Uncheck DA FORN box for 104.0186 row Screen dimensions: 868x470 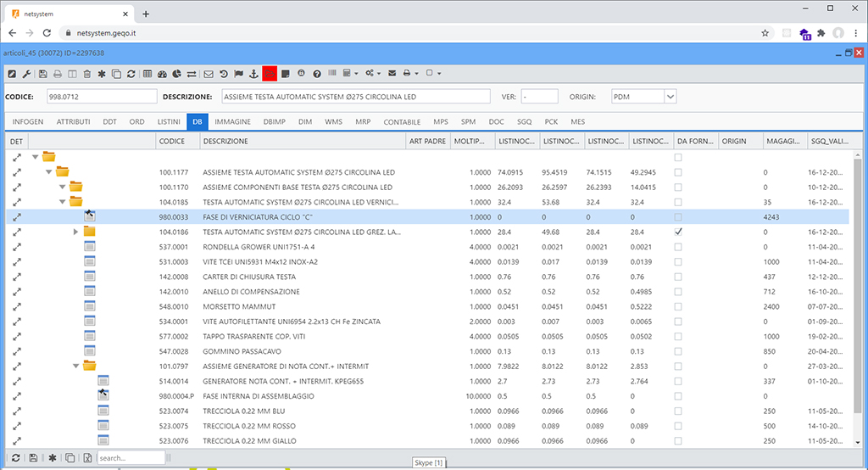tap(678, 232)
